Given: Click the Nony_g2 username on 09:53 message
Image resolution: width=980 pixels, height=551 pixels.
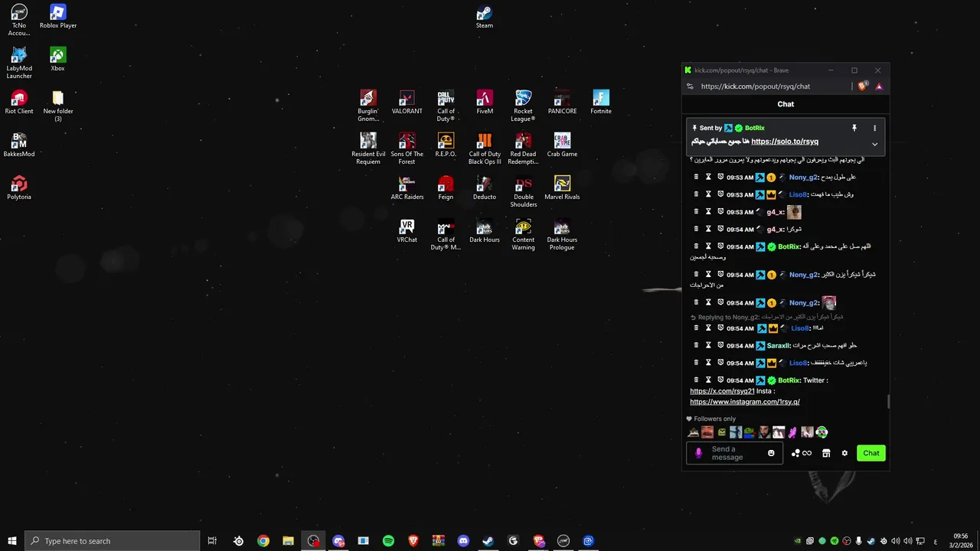Looking at the screenshot, I should [803, 178].
